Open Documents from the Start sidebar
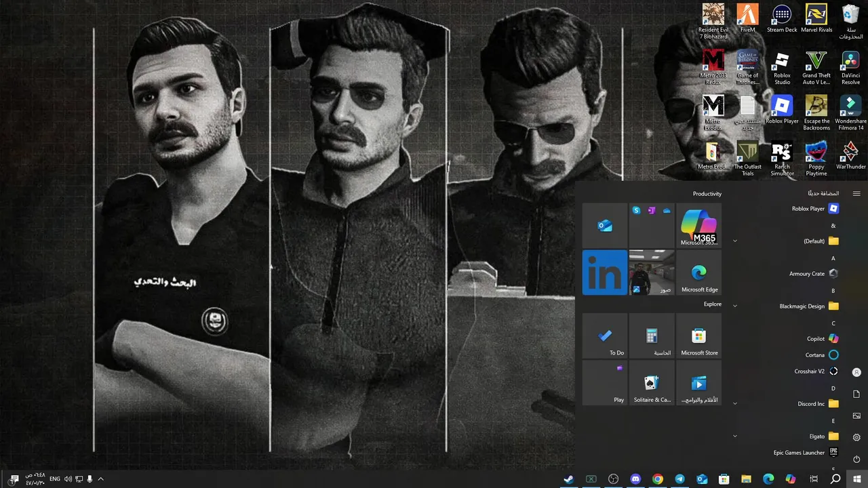Viewport: 868px width, 488px height. [x=856, y=394]
